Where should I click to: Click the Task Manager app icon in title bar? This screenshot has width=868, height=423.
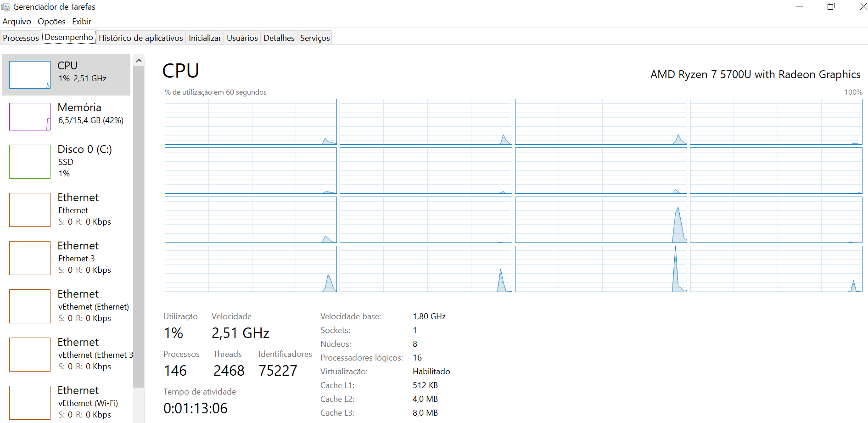[6, 7]
